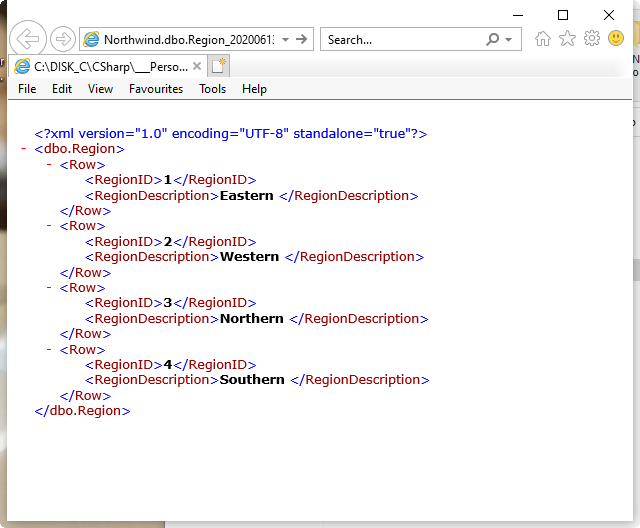Image resolution: width=640 pixels, height=528 pixels.
Task: Open address bar autocomplete dropdown arrow
Action: 286,40
